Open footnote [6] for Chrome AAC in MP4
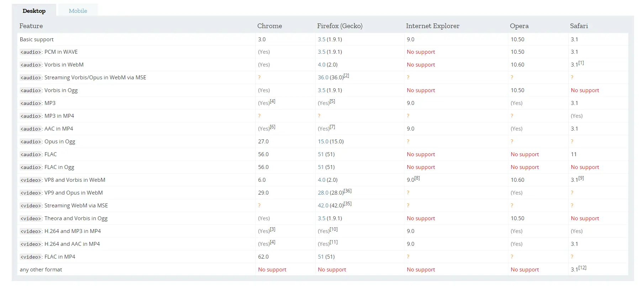This screenshot has height=286, width=644. click(273, 127)
